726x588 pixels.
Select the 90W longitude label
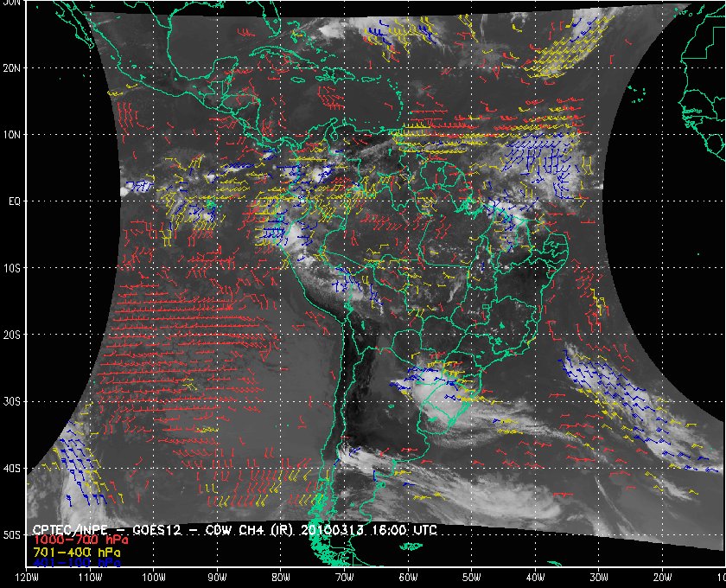217,578
